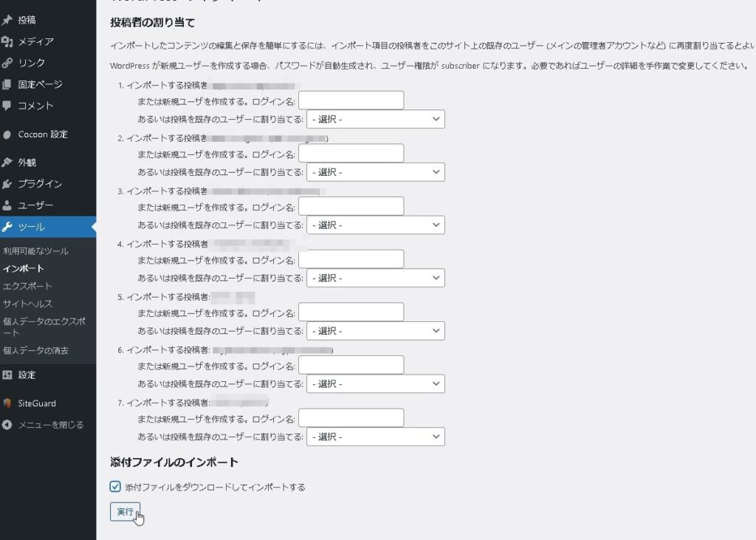Open the existing-user dropdown for author 7
The height and width of the screenshot is (540, 756).
click(376, 437)
